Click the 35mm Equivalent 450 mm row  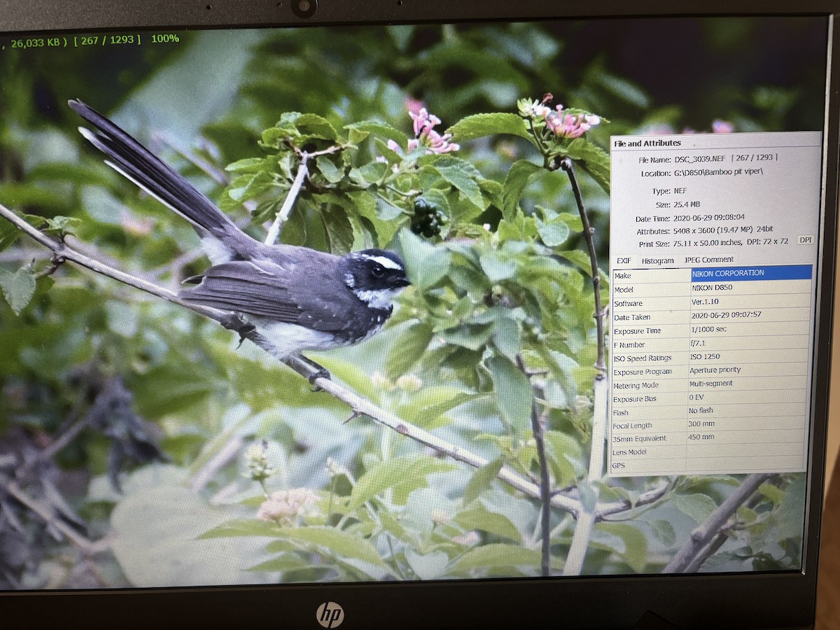[712, 437]
